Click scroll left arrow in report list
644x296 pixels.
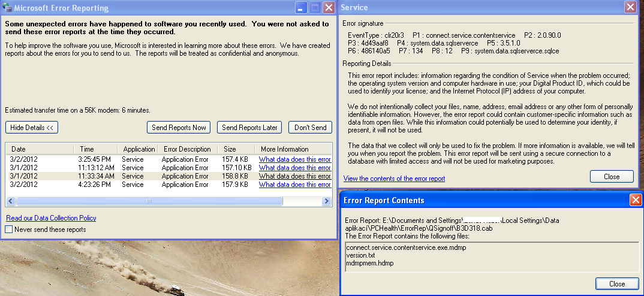click(11, 201)
